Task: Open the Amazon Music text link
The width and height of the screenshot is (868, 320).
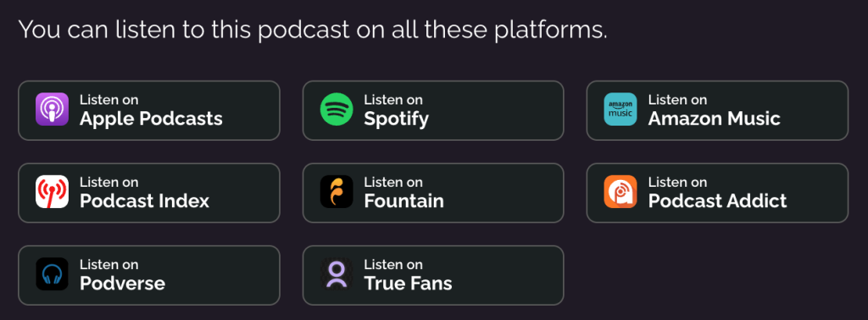Action: point(714,118)
